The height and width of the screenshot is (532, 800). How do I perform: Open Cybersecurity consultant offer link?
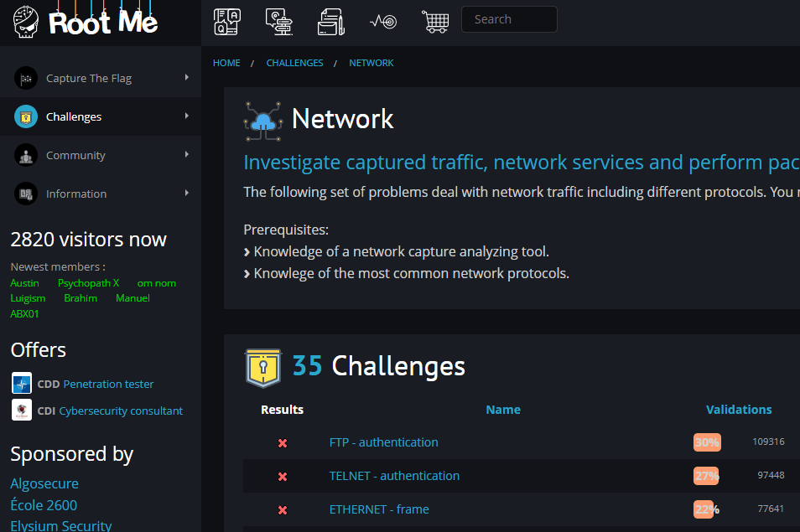(x=121, y=411)
